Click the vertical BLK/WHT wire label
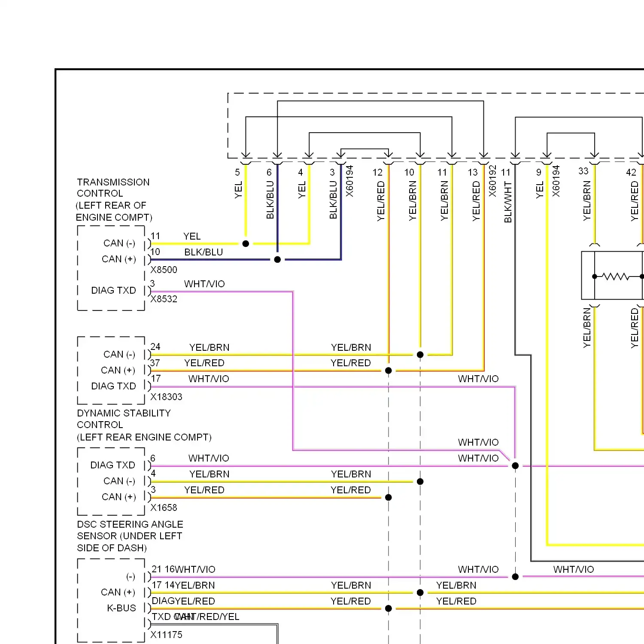644x644 pixels. 508,202
